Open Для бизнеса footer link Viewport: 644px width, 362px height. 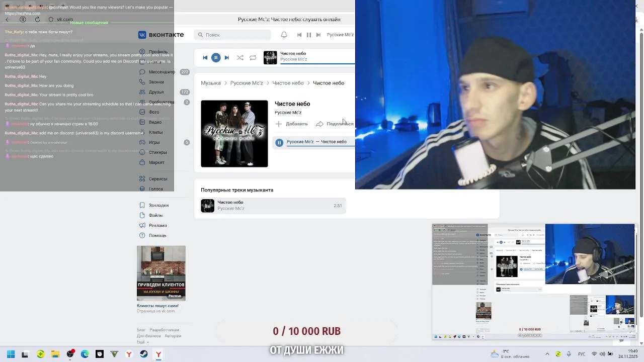(148, 336)
